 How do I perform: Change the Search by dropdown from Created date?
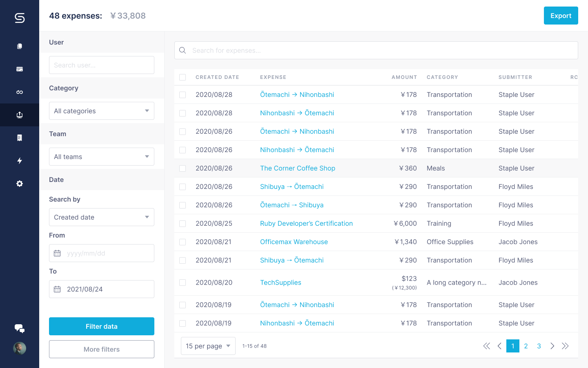coord(101,217)
